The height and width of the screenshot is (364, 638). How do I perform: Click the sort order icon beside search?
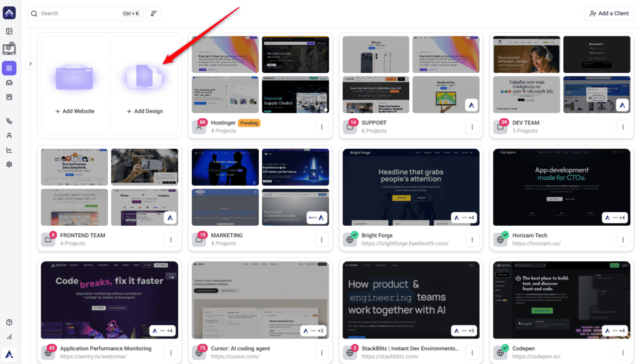[153, 14]
